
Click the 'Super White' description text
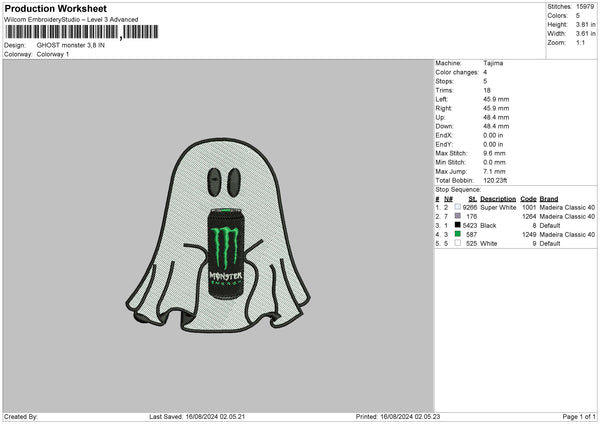(498, 207)
